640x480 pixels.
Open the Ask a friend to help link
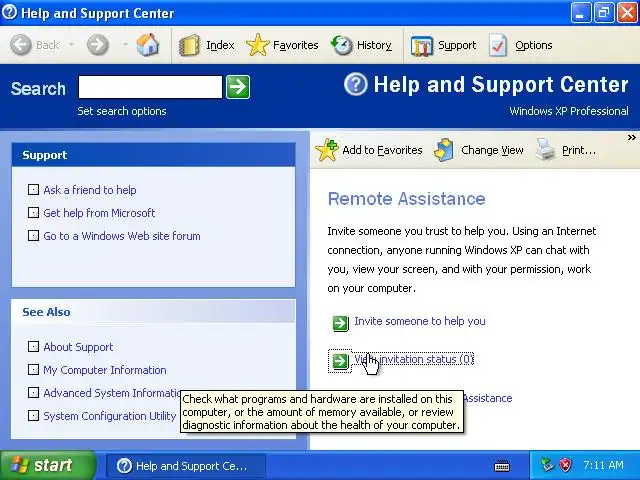[x=90, y=190]
